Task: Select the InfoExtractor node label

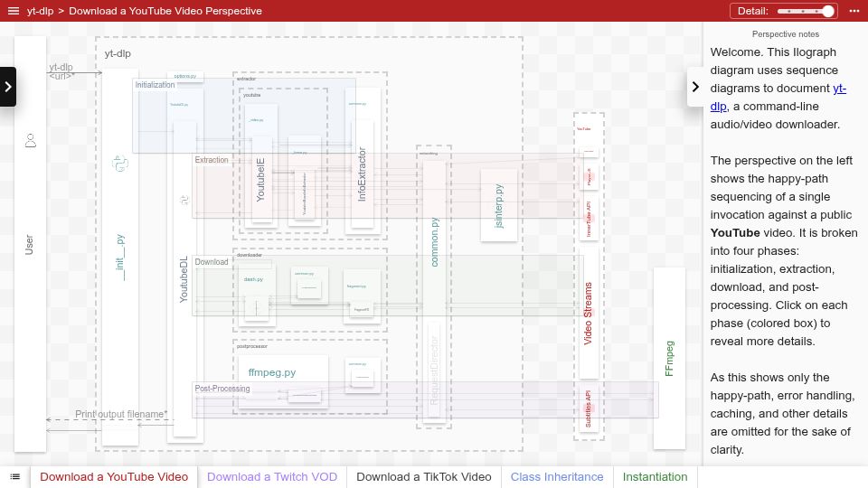Action: tap(362, 174)
